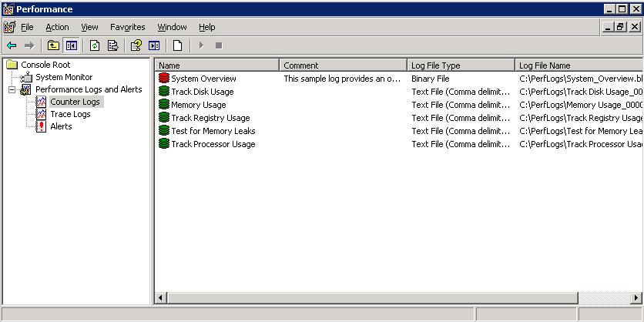Click the Back arrow toolbar button

(12, 45)
